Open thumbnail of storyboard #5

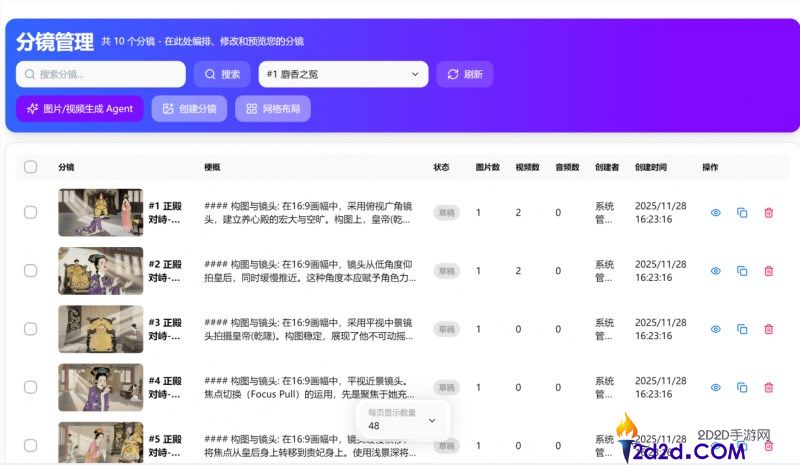[x=101, y=442]
